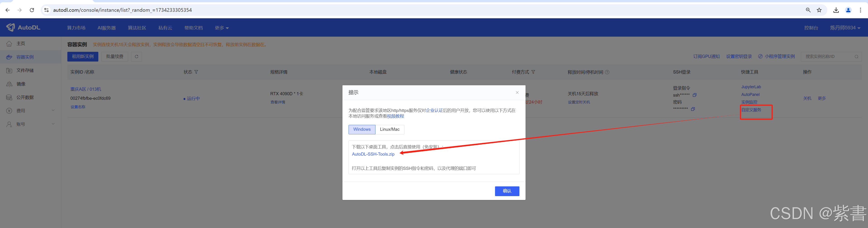Open 私有云 in the top nav
The image size is (868, 228).
tap(165, 28)
